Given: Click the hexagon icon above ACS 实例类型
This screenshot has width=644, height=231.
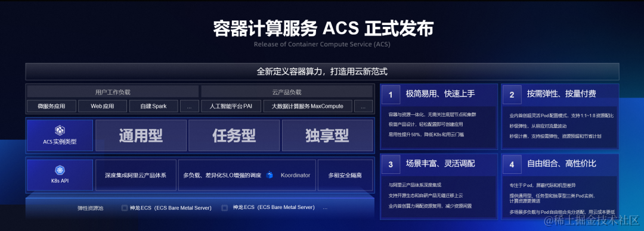Looking at the screenshot, I should click(60, 130).
